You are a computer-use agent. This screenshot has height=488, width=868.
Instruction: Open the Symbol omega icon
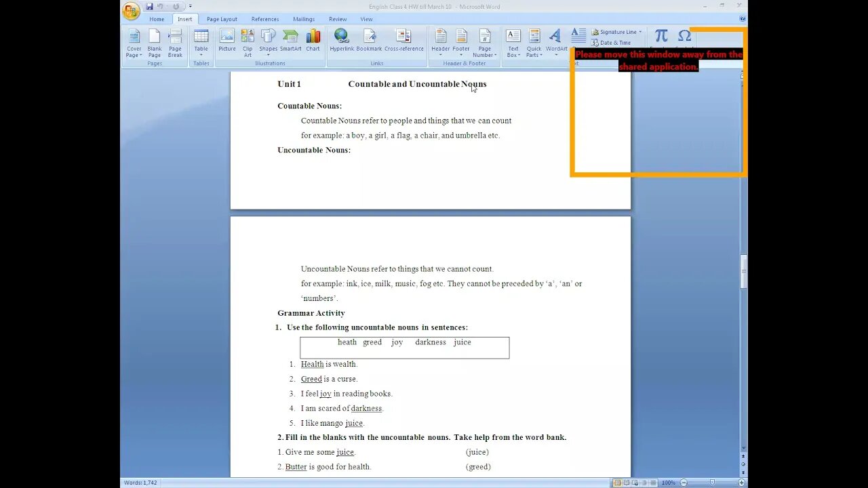click(684, 37)
